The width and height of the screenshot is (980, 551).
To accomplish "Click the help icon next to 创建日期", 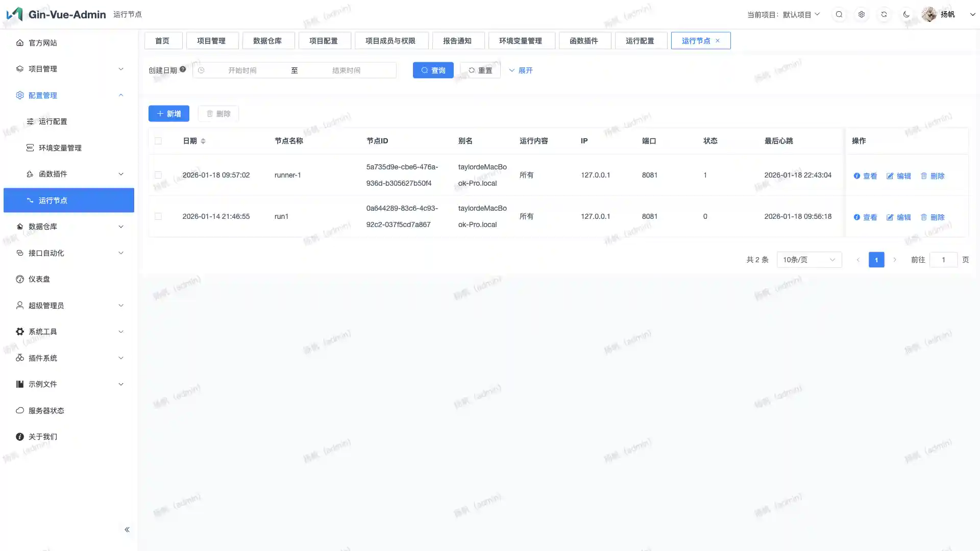I will 183,69.
